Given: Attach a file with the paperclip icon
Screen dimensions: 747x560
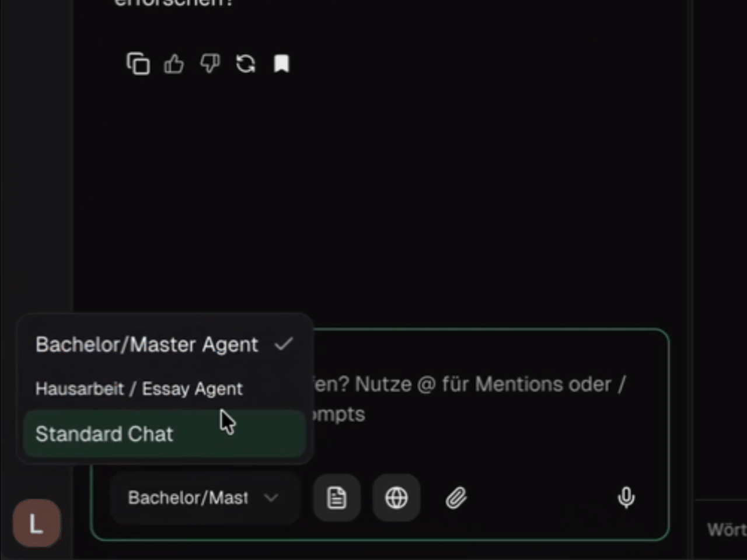Looking at the screenshot, I should coord(456,498).
